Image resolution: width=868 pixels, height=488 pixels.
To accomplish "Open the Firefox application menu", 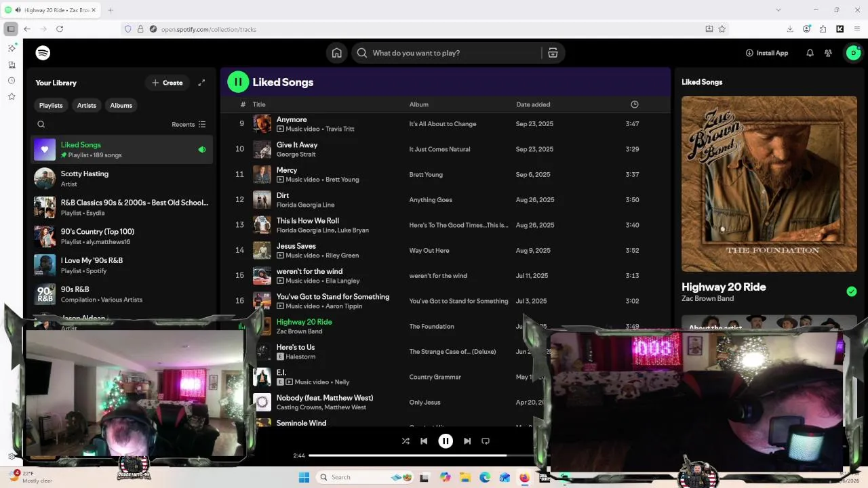I will [857, 29].
